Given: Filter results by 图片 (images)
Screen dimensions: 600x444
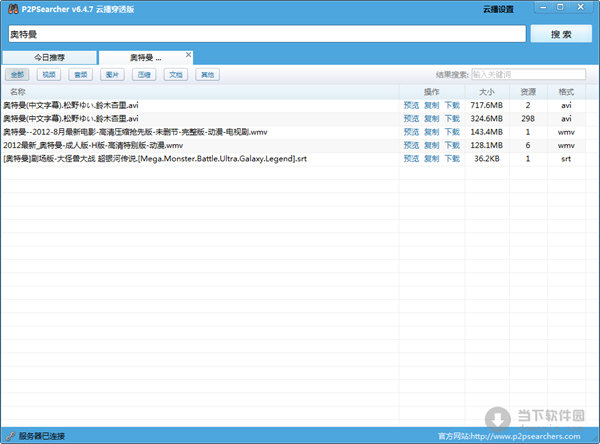Looking at the screenshot, I should point(112,74).
